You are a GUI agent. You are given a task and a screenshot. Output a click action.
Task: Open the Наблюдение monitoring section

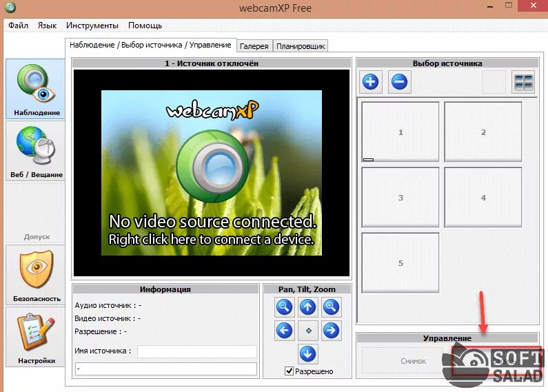[35, 89]
